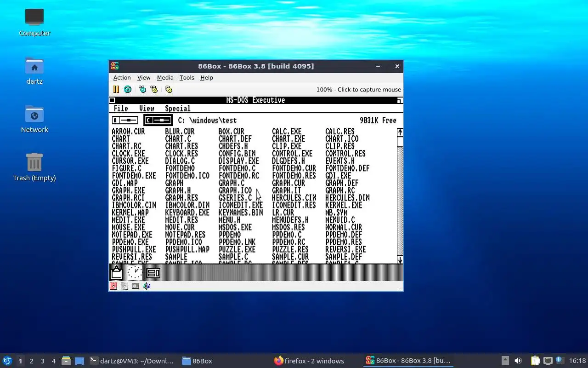Select the file CALC.EXE
The height and width of the screenshot is (368, 588).
coord(287,132)
